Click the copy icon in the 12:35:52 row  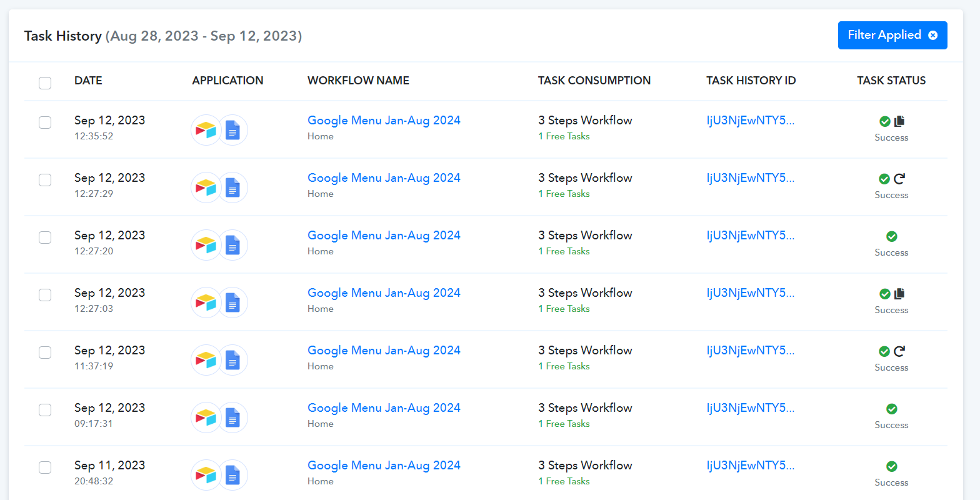coord(899,121)
